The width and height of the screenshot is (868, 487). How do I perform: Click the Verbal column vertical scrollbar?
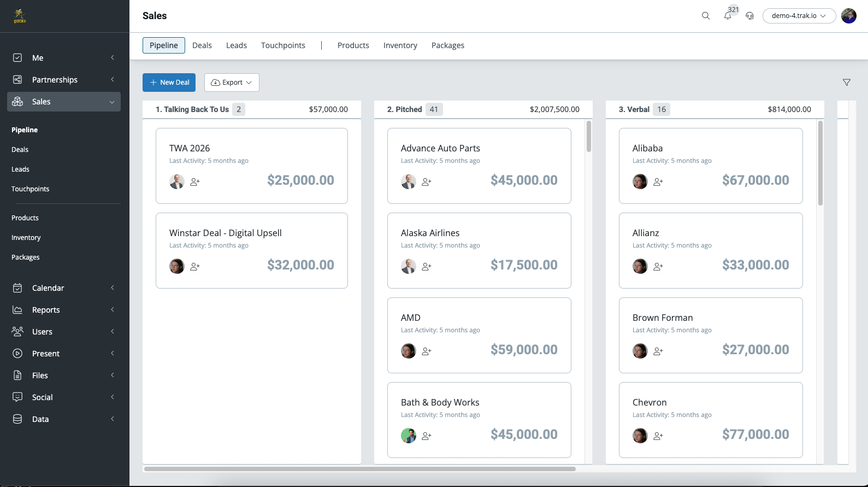(x=820, y=163)
